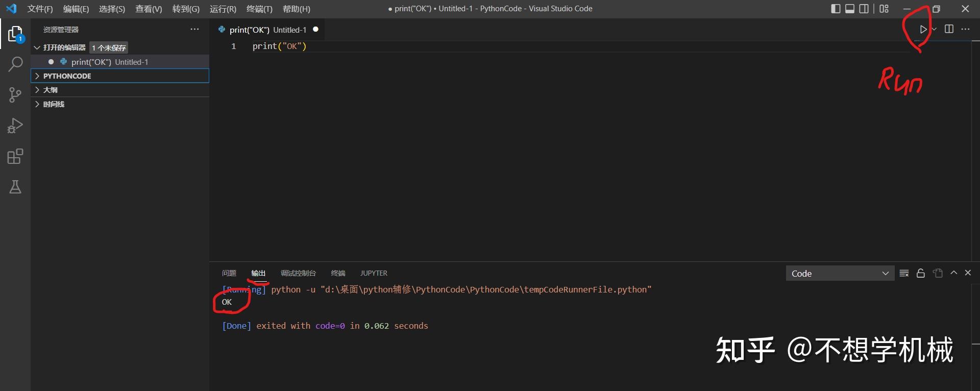The width and height of the screenshot is (980, 391).
Task: Switch to the 终端 panel tab
Action: [x=338, y=273]
